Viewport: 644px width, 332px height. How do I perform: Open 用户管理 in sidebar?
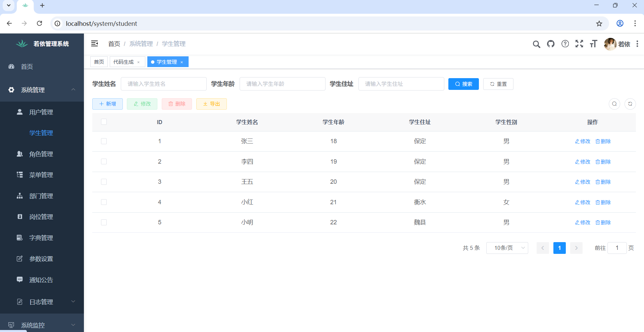point(42,112)
